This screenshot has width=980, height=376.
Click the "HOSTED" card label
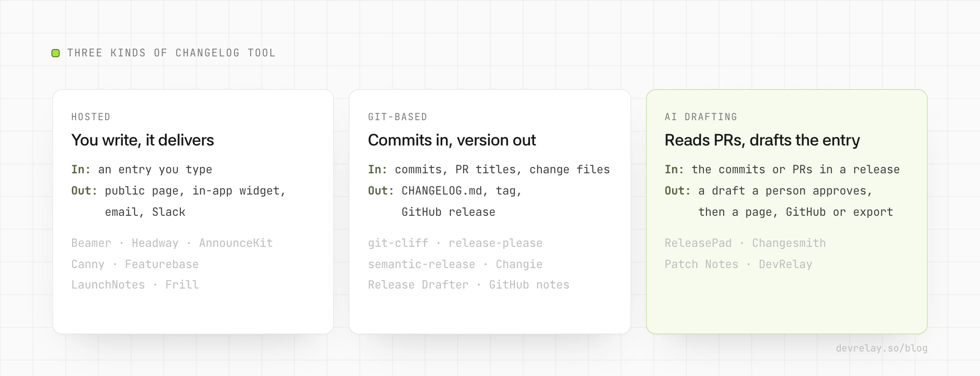pos(91,117)
